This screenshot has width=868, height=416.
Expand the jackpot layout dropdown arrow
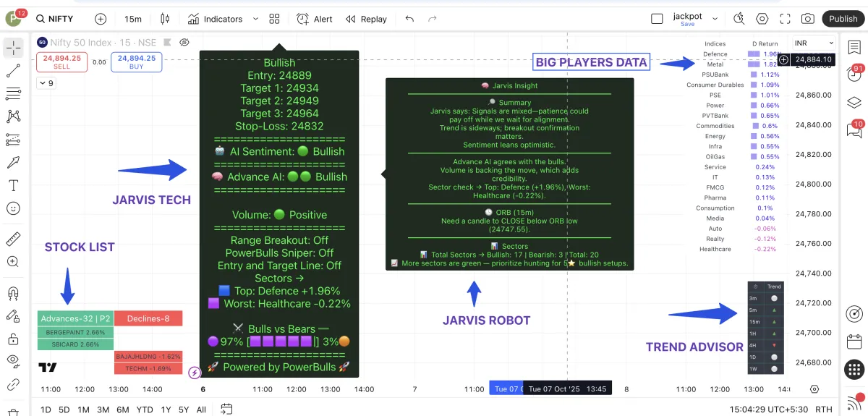pos(715,19)
